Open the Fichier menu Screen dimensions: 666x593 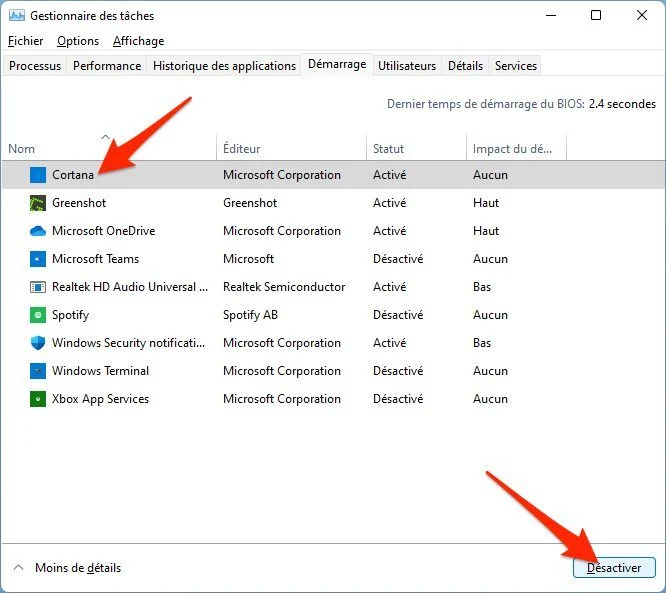tap(25, 41)
